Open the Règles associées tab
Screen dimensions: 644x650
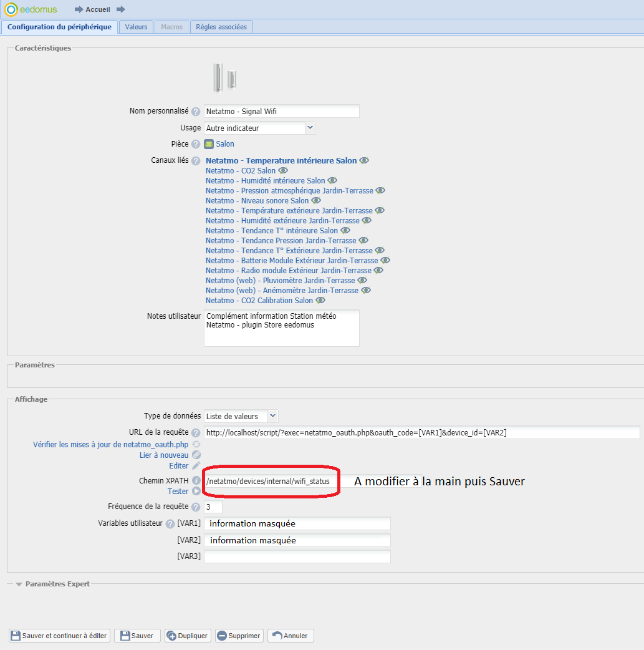221,27
